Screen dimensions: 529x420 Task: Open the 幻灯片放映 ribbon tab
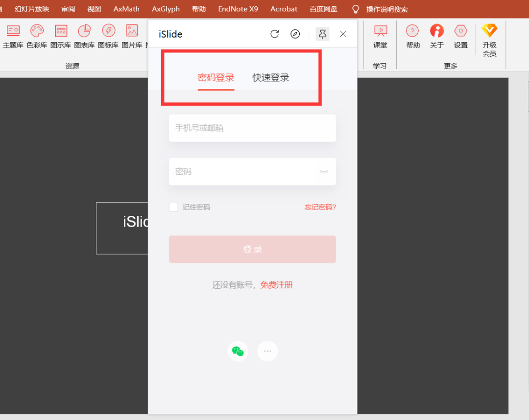(x=32, y=9)
